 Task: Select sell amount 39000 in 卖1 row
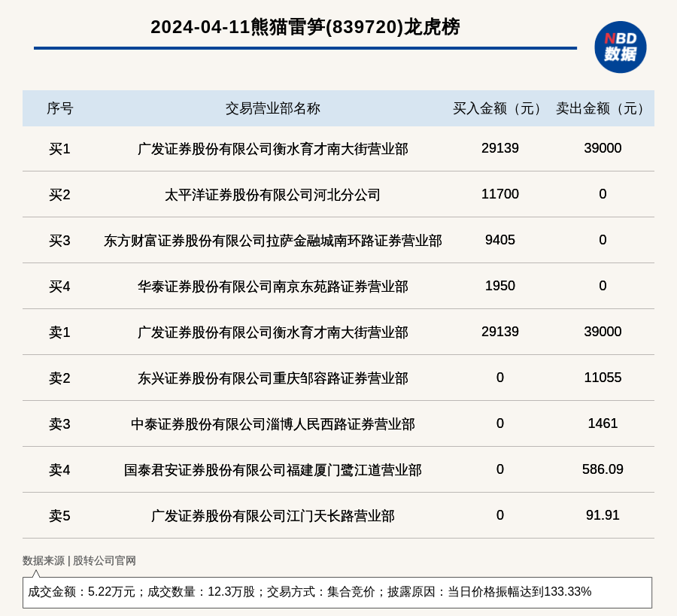603,332
